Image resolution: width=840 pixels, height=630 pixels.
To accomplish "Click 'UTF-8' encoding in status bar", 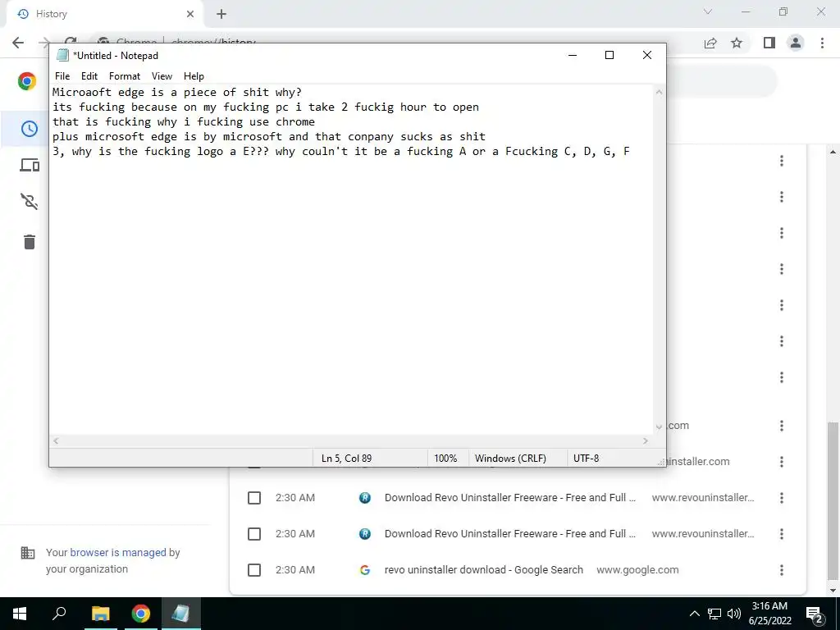I will point(586,458).
